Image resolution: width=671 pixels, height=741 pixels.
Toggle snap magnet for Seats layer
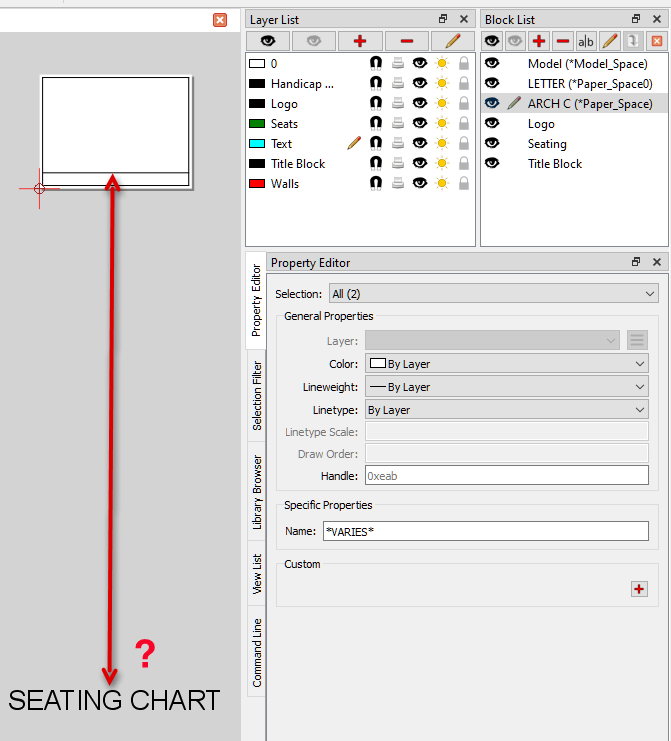pos(376,123)
